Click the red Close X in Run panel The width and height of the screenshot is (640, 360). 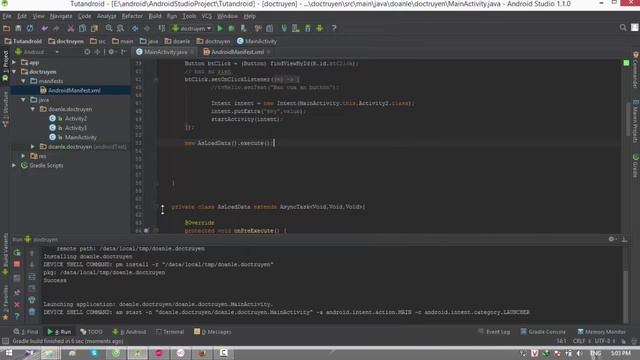pos(17,304)
